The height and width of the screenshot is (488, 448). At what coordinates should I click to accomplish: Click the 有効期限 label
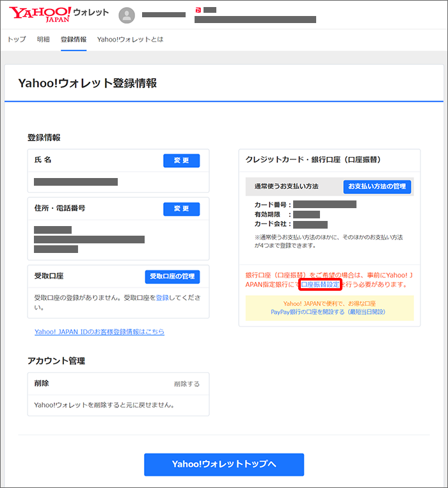coord(268,215)
